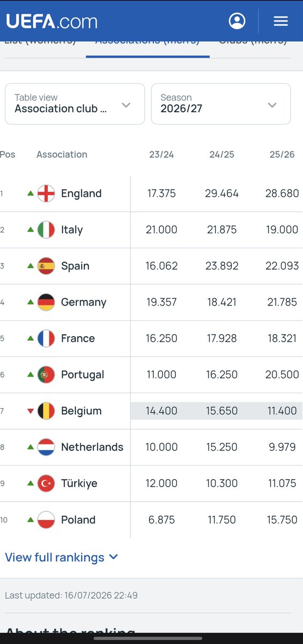Click the England flag icon
303x644 pixels.
coord(46,193)
